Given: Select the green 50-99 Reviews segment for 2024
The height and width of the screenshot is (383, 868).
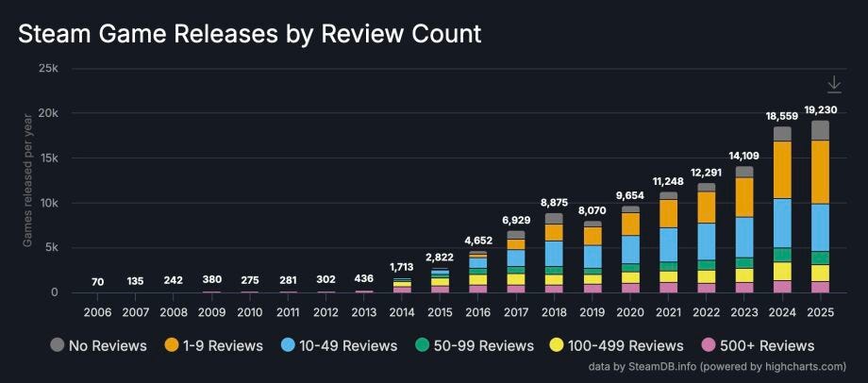Looking at the screenshot, I should coord(782,255).
